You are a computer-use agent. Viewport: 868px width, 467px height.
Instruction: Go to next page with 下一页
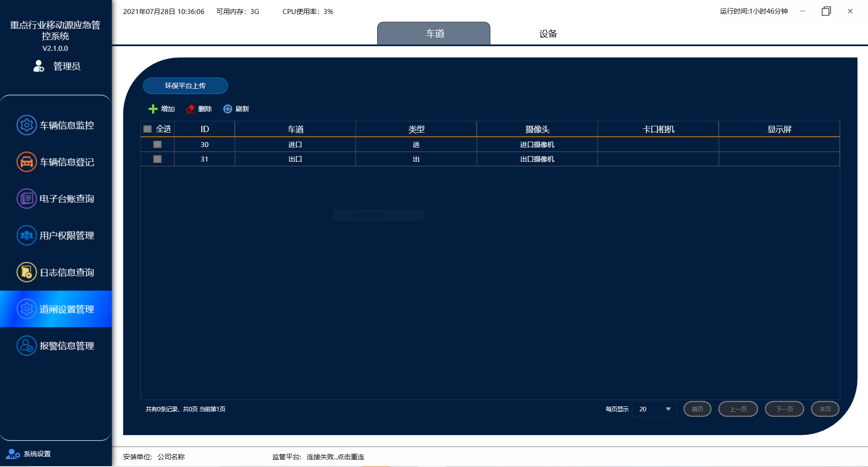point(784,409)
